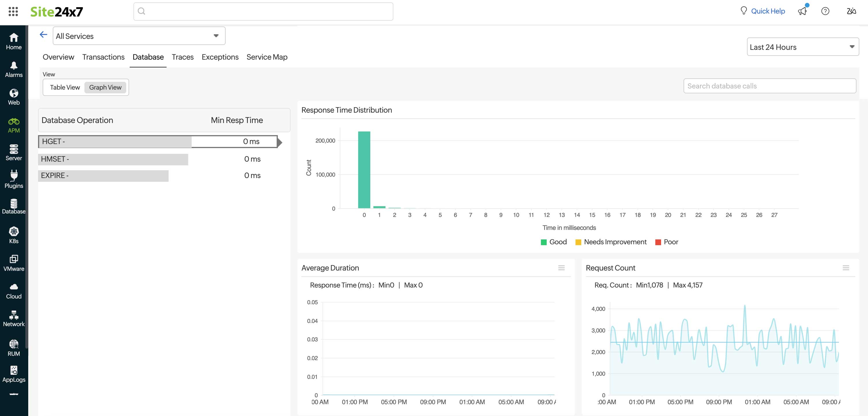868x416 pixels.
Task: Open the Kubernetes (K8s) monitoring section
Action: click(14, 235)
